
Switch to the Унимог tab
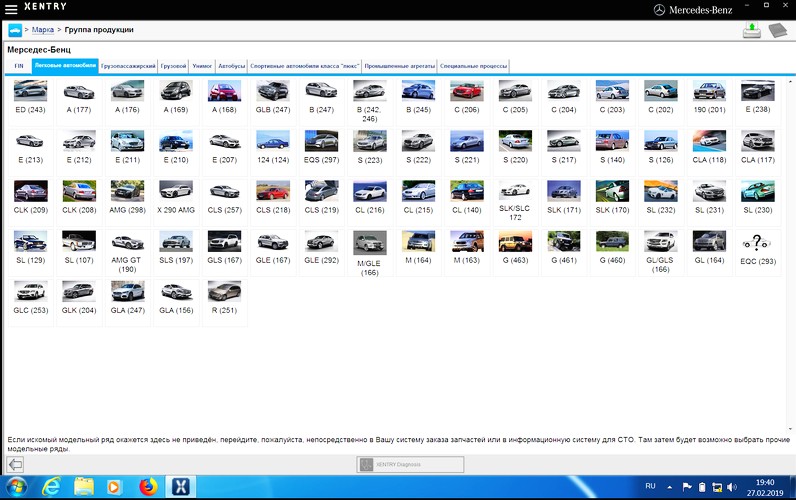coord(202,66)
